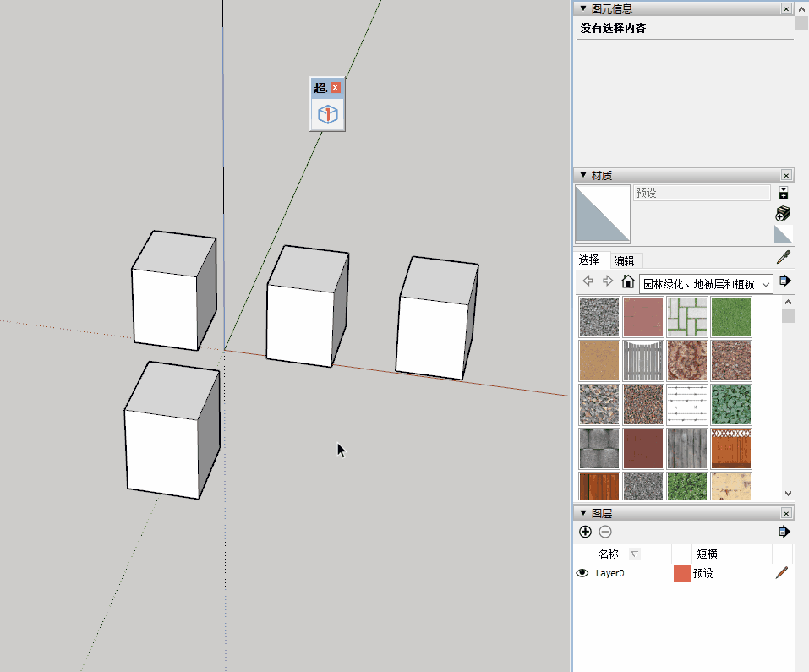Screen dimensions: 809x672
Task: Select the green grass material thumbnail
Action: click(731, 317)
